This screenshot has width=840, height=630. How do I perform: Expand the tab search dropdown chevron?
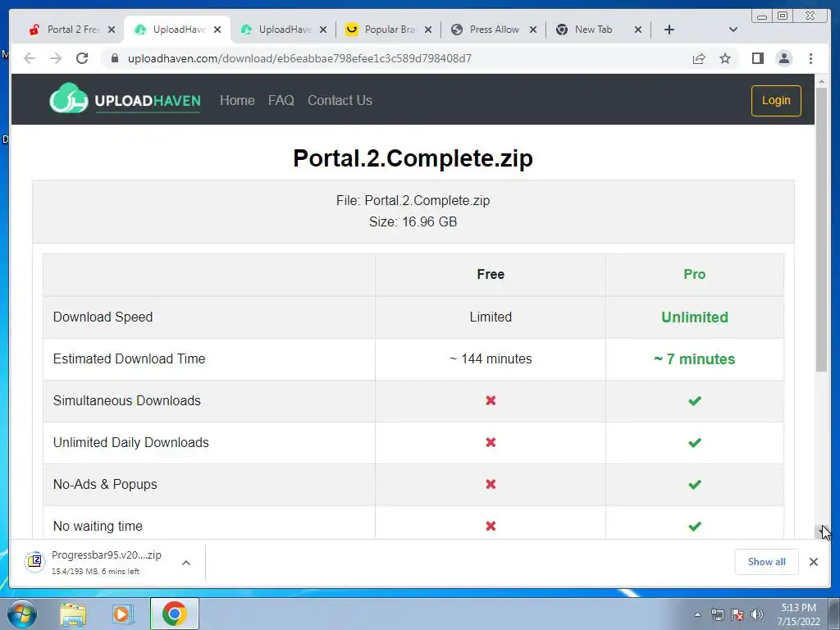[x=733, y=30]
